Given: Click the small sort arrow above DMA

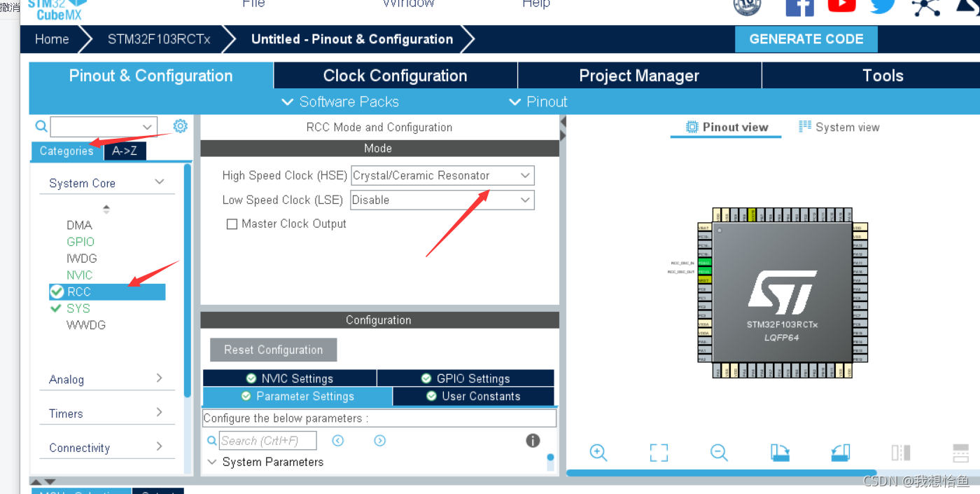Looking at the screenshot, I should [x=106, y=208].
